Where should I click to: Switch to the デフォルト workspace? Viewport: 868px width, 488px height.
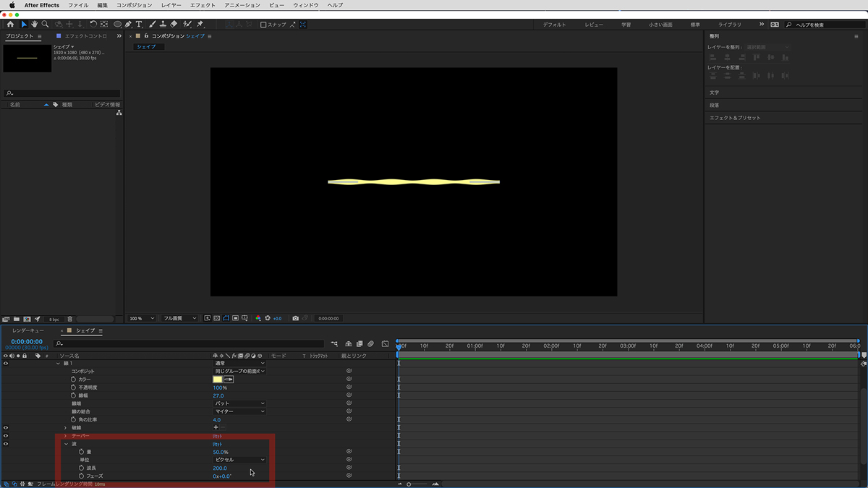554,25
